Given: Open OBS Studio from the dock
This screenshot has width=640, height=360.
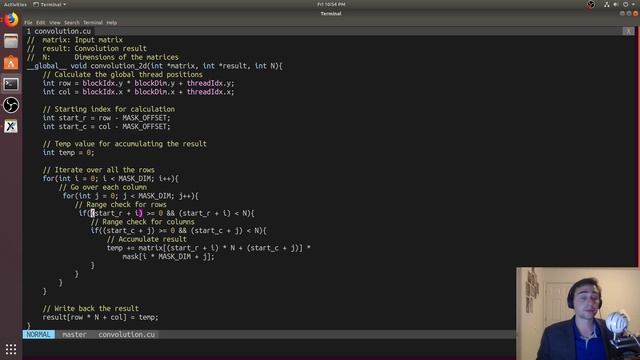Looking at the screenshot, I should (11, 105).
